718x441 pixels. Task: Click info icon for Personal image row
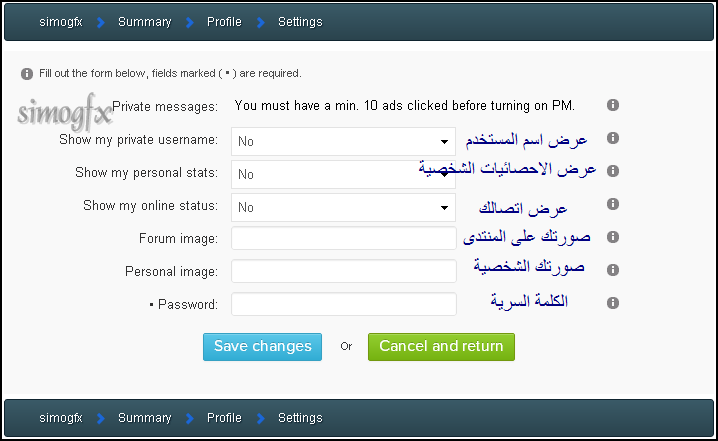(x=613, y=270)
